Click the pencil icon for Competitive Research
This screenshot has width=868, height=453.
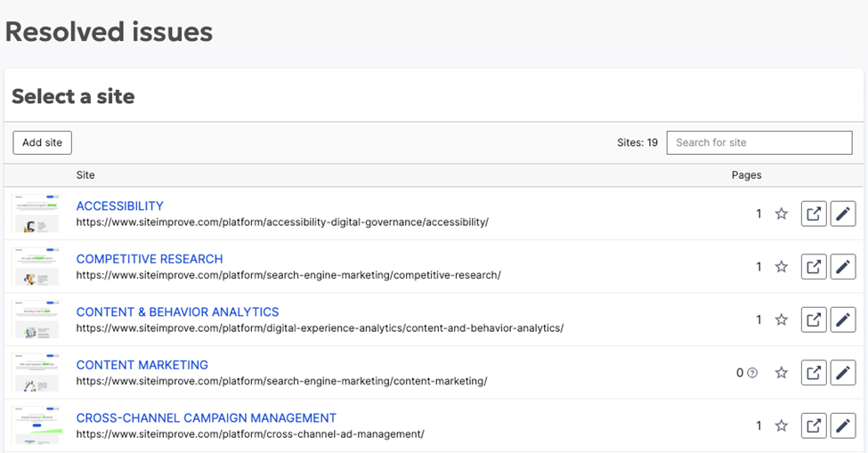coord(842,266)
